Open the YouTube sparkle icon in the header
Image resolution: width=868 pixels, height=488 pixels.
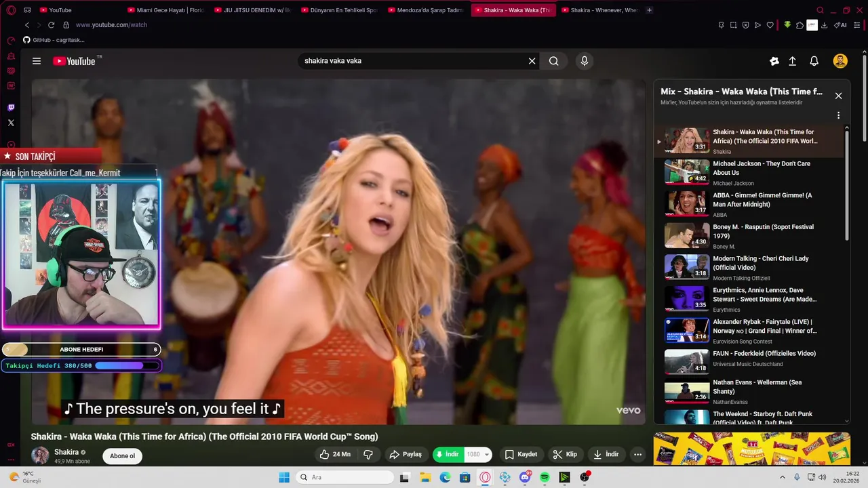774,61
